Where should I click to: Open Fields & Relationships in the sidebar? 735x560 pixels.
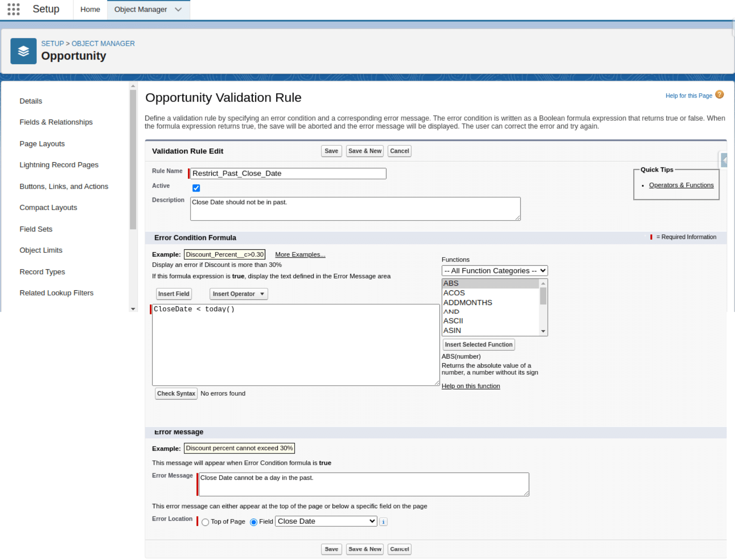tap(56, 122)
